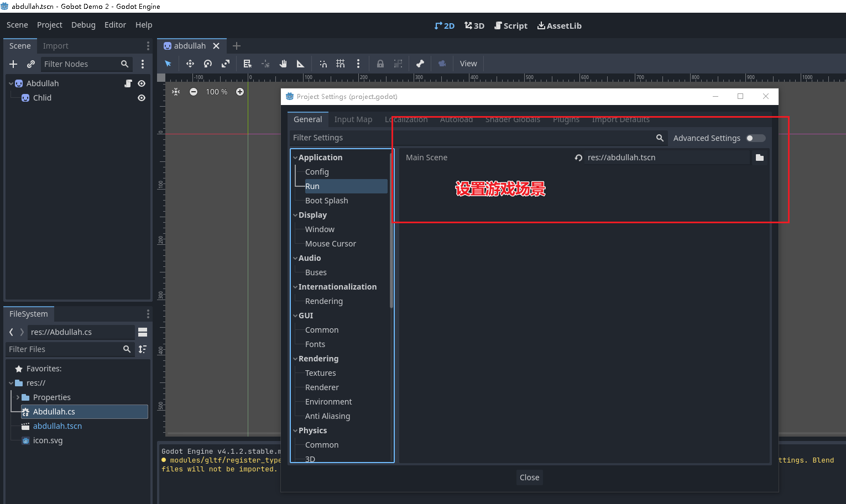This screenshot has height=504, width=846.
Task: Switch to the Input Map tab
Action: [x=353, y=119]
